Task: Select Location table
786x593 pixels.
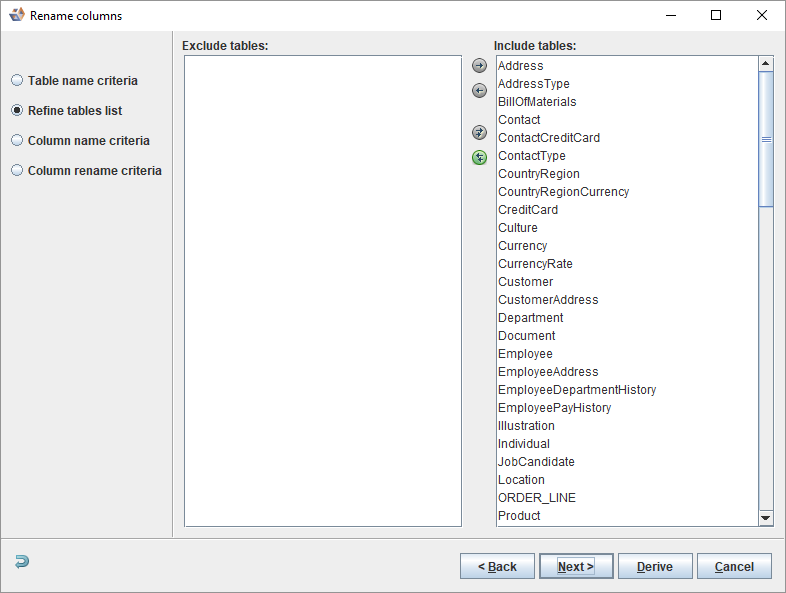Action: (x=627, y=480)
